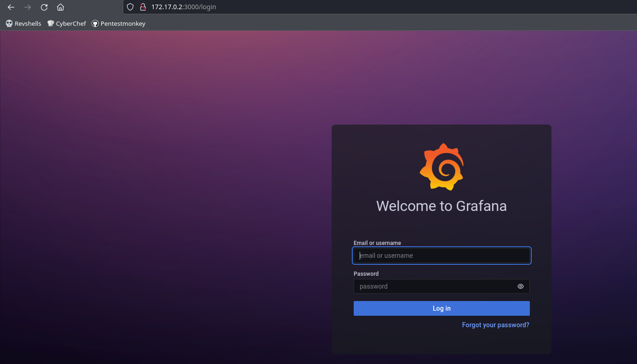
Task: Go back using the browser back arrow
Action: [x=11, y=7]
